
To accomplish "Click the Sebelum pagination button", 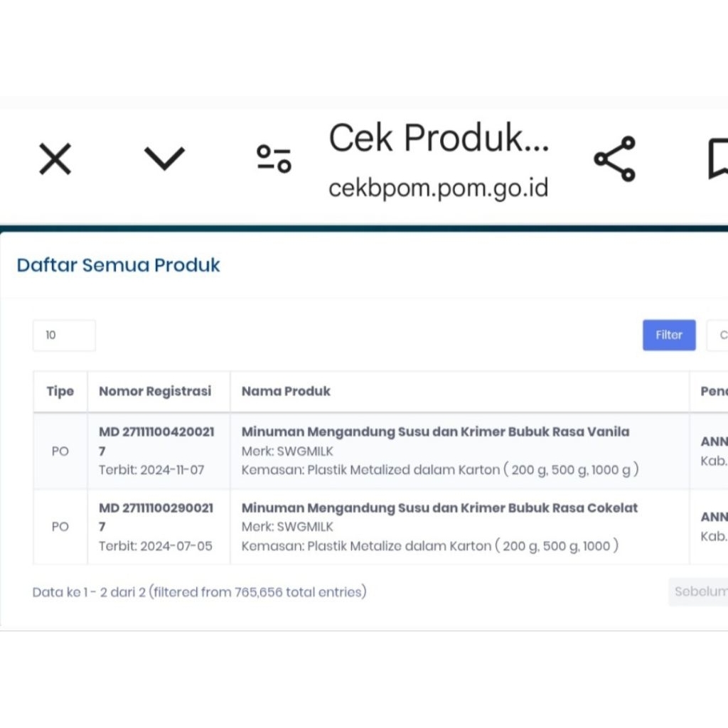I will pyautogui.click(x=700, y=591).
